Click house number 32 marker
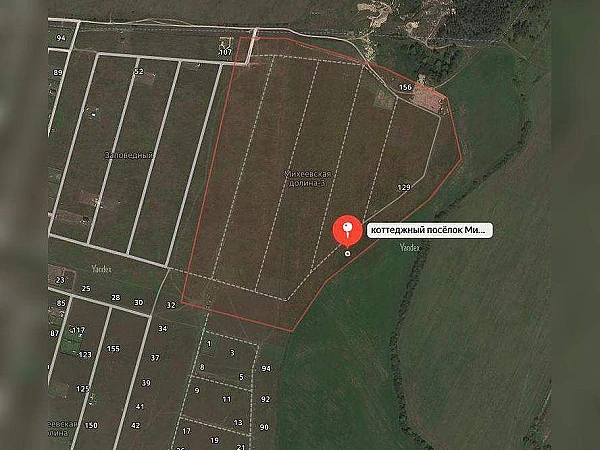Viewport: 600px width, 450px height. coord(171,305)
